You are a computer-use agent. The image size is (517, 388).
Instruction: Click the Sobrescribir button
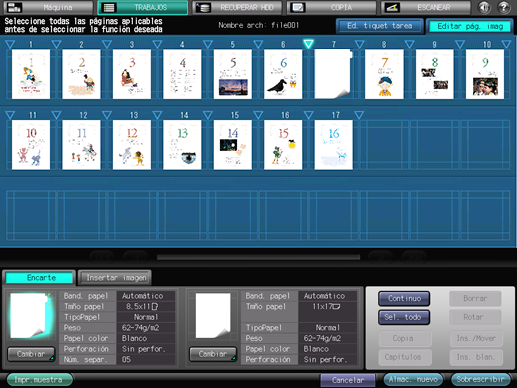click(481, 379)
